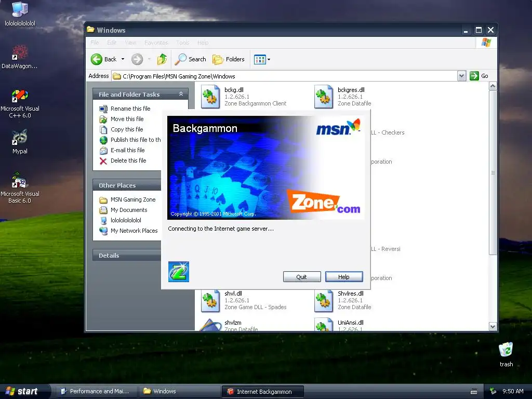Viewport: 532px width, 399px height.
Task: Select the shvl.dll file icon
Action: point(210,300)
